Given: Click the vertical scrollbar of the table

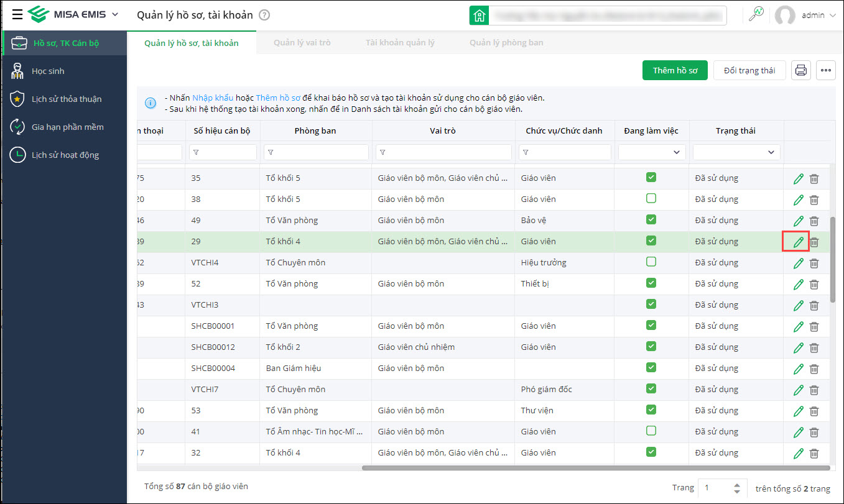Looking at the screenshot, I should pyautogui.click(x=833, y=260).
